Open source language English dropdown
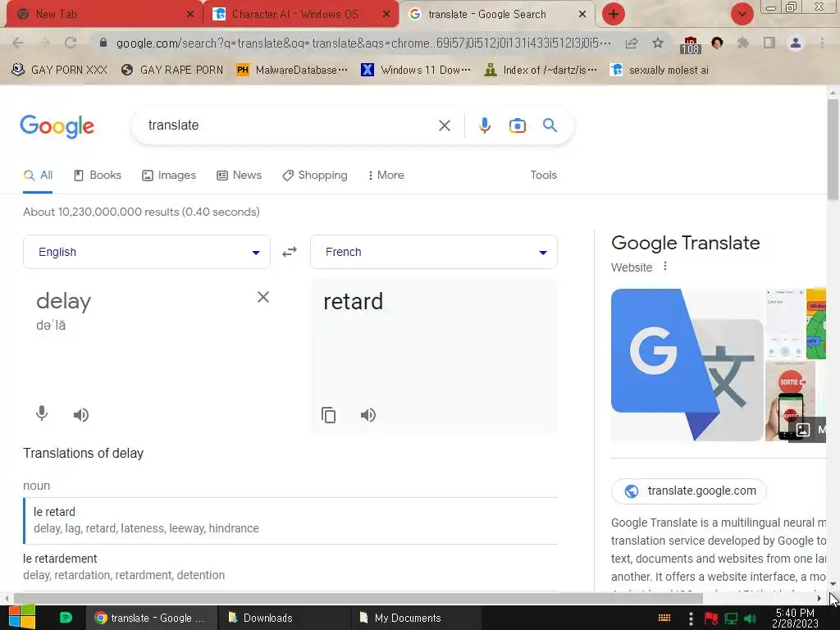This screenshot has width=840, height=630. (147, 252)
